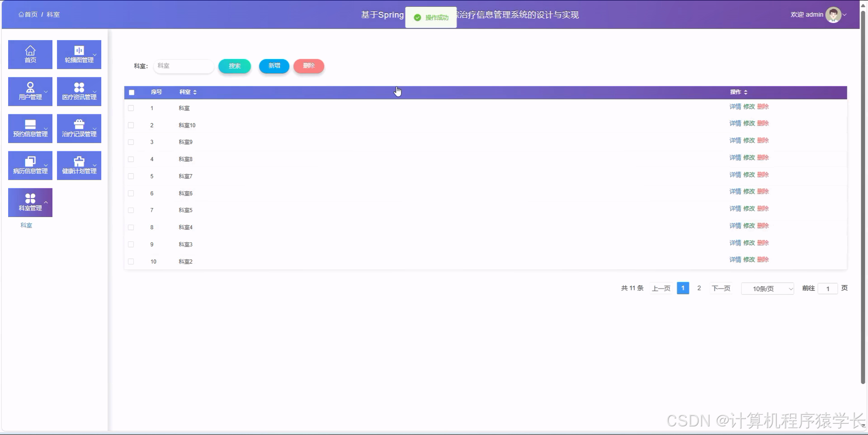This screenshot has width=868, height=435.
Task: Check the checkbox for row 科室9
Action: (132, 142)
